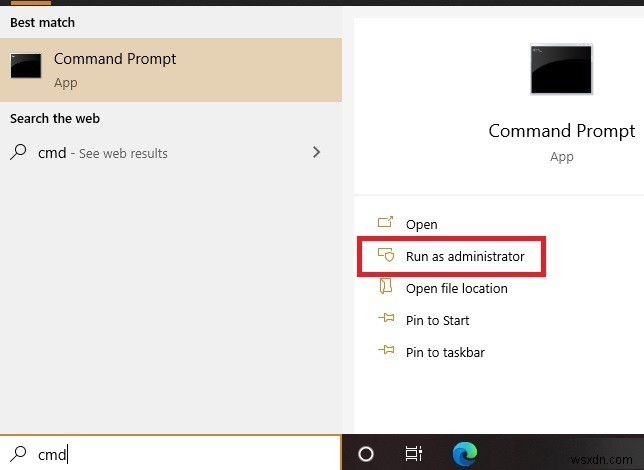Choose the Pin to taskbar text
Screen dimensions: 644x470
(x=445, y=352)
